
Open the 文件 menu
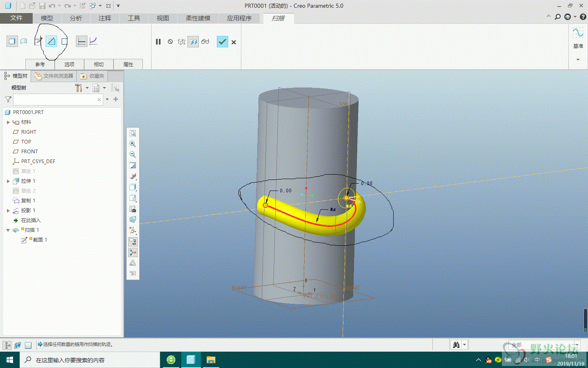16,18
